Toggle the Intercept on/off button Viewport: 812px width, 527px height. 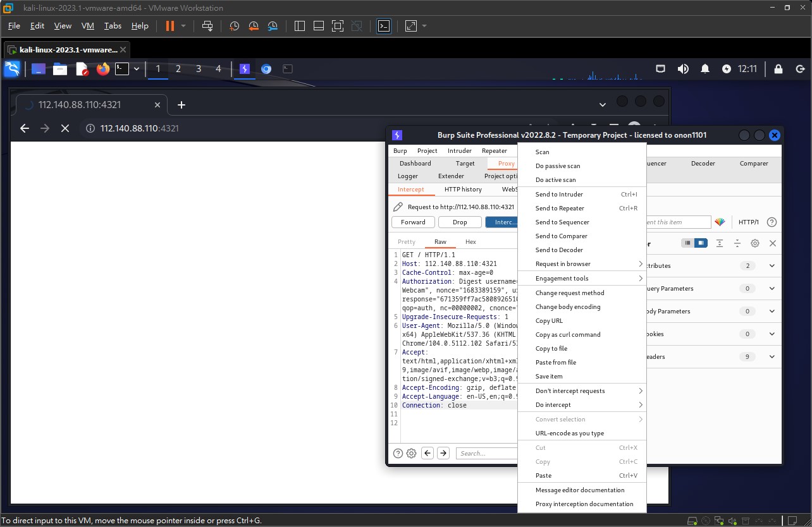[501, 222]
